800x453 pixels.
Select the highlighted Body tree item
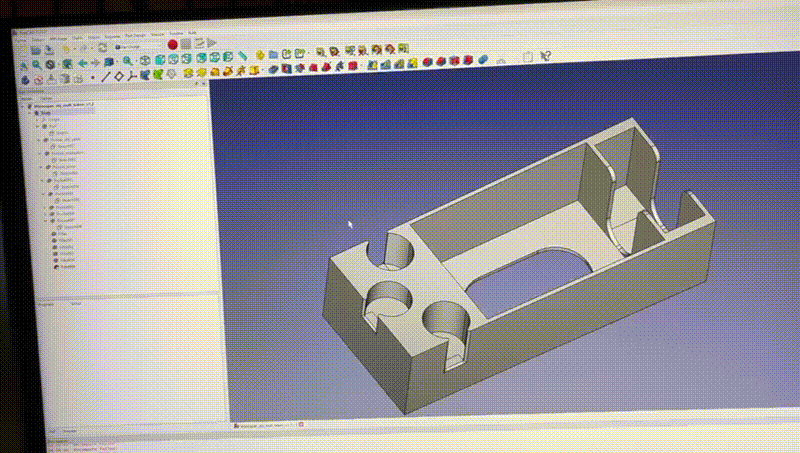point(45,113)
